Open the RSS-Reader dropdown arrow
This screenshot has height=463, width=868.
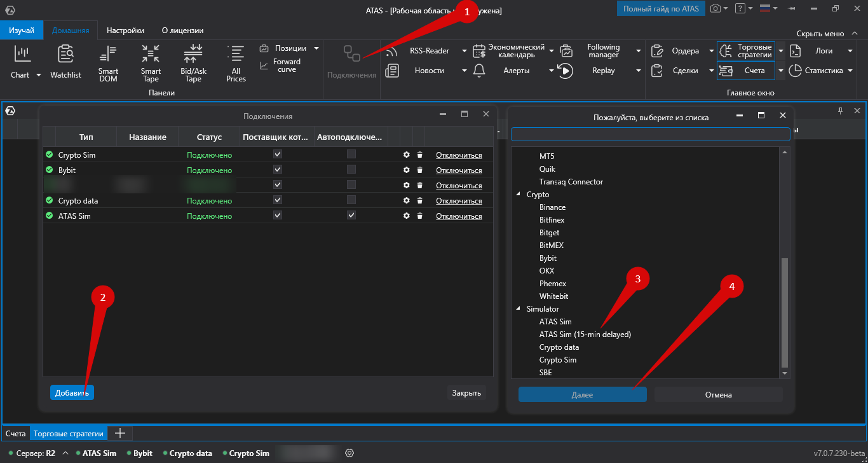click(x=465, y=51)
